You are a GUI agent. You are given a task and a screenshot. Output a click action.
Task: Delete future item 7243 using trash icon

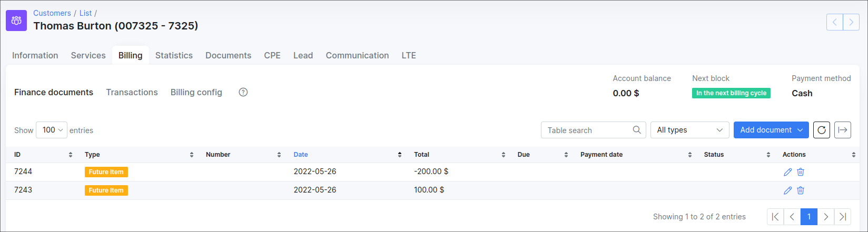point(801,190)
